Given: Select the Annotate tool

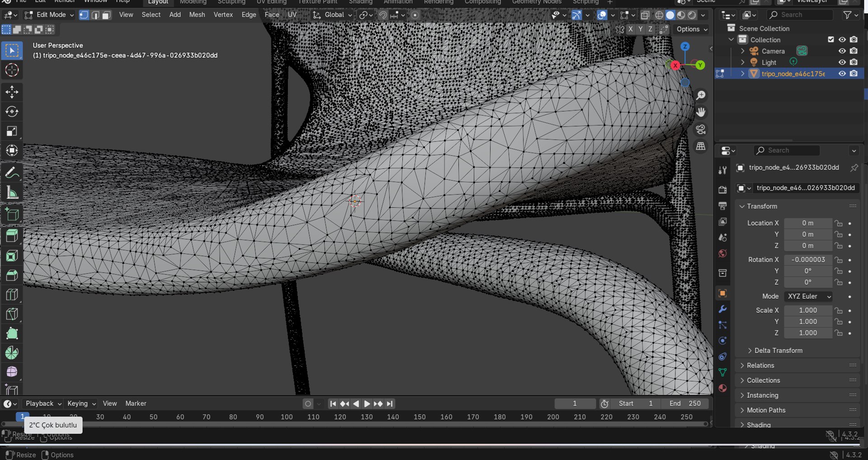Looking at the screenshot, I should pos(12,173).
